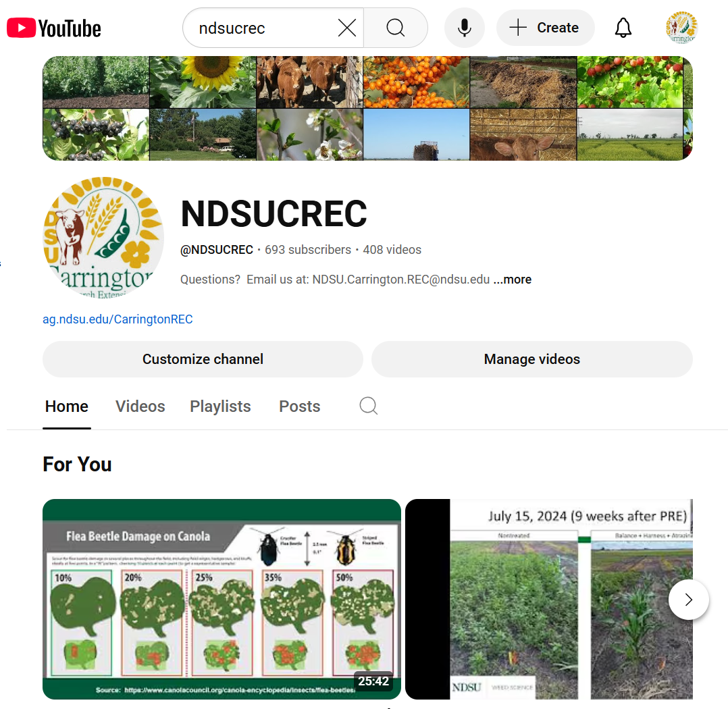
Task: Expand the channel description with ...more
Action: coord(512,280)
